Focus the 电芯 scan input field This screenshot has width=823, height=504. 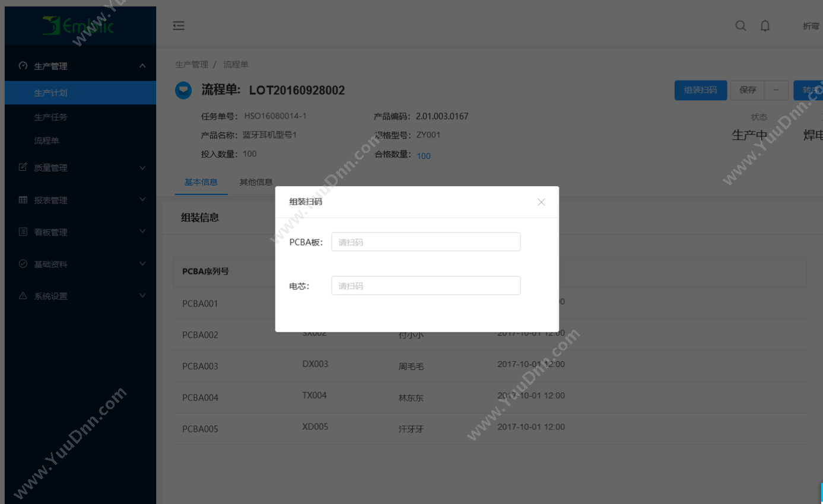click(x=425, y=285)
